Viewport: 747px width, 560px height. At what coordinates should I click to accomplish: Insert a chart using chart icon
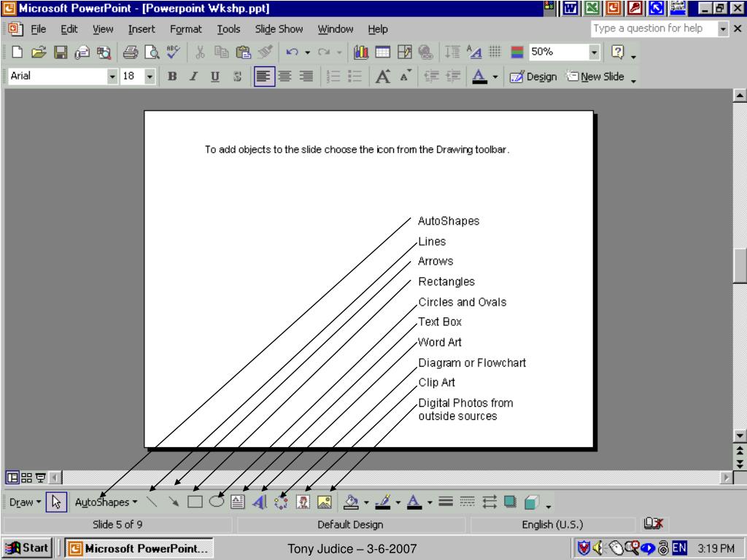(361, 52)
